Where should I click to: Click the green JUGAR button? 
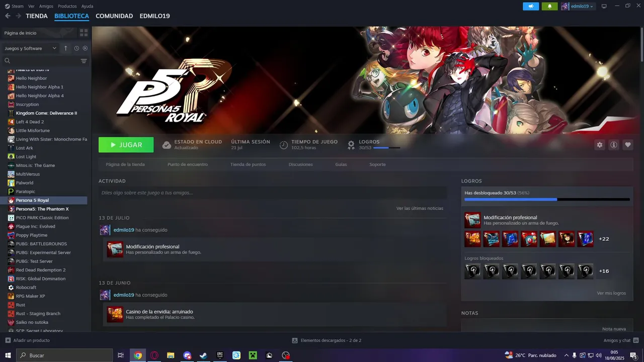(x=126, y=145)
